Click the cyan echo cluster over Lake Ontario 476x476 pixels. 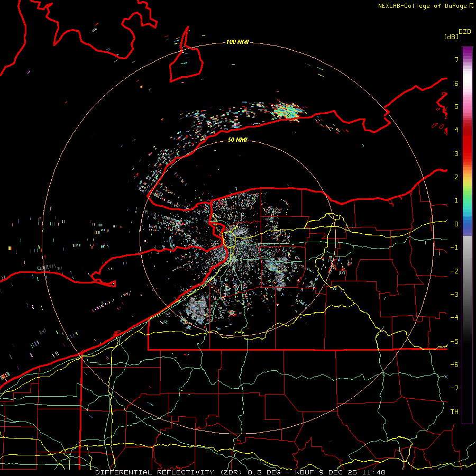coord(288,111)
